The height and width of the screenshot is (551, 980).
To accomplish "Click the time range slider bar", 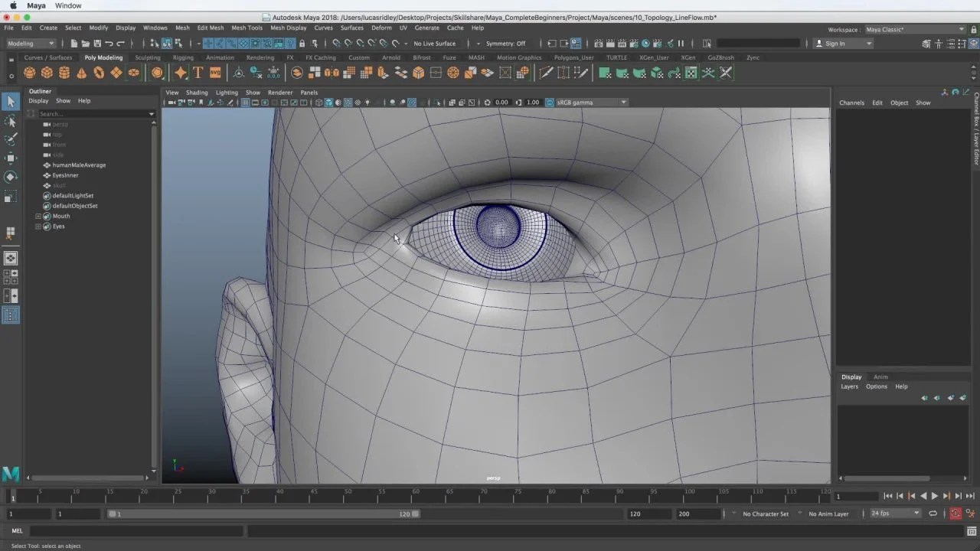I will point(260,514).
